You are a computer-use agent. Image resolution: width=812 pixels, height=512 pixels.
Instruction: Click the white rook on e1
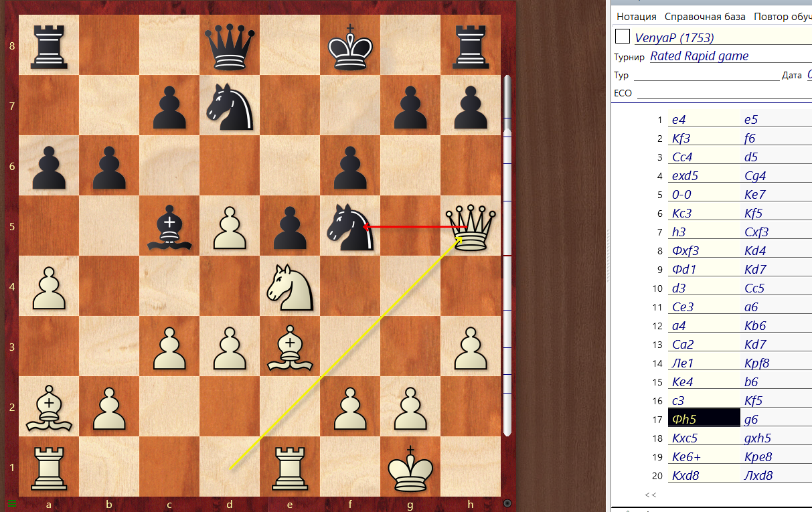point(290,467)
